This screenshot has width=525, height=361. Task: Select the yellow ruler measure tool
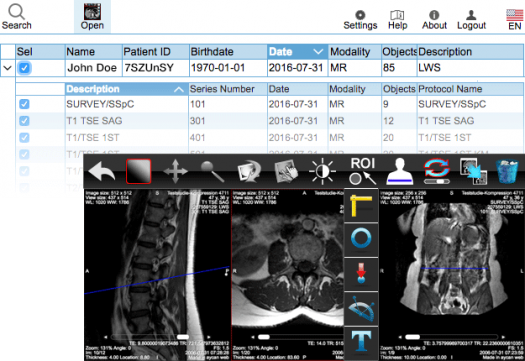pyautogui.click(x=361, y=206)
